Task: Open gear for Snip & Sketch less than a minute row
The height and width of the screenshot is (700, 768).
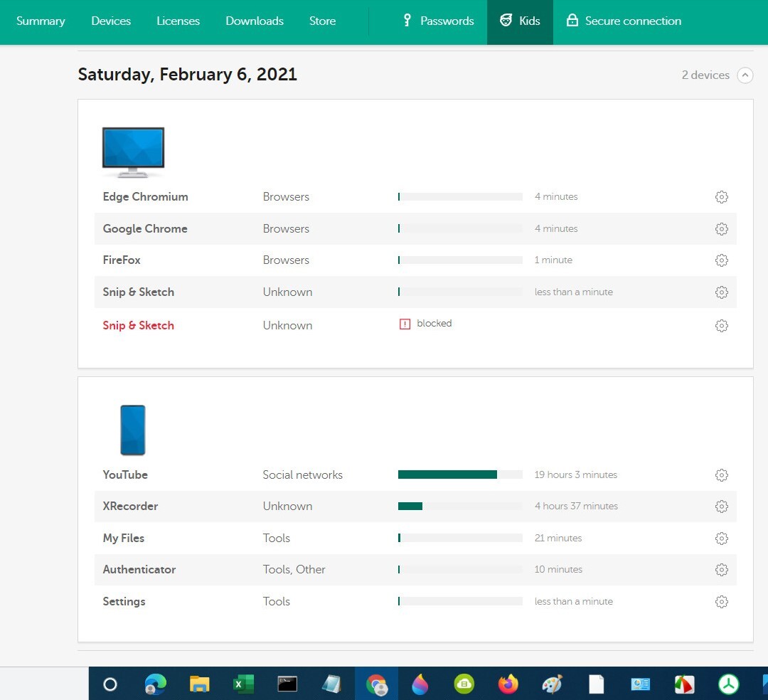Action: tap(721, 292)
